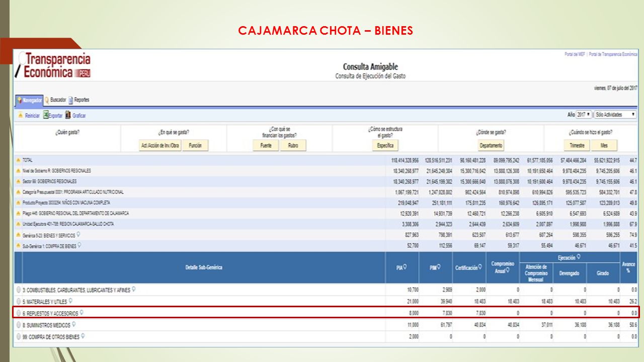Click arrow beside Producto/Proyecto Niños con Vacuna
This screenshot has width=644, height=362.
[x=19, y=203]
